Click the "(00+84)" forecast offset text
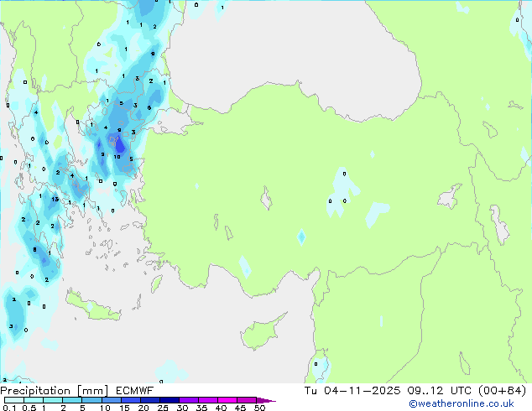This screenshot has width=532, height=411. tap(502, 391)
